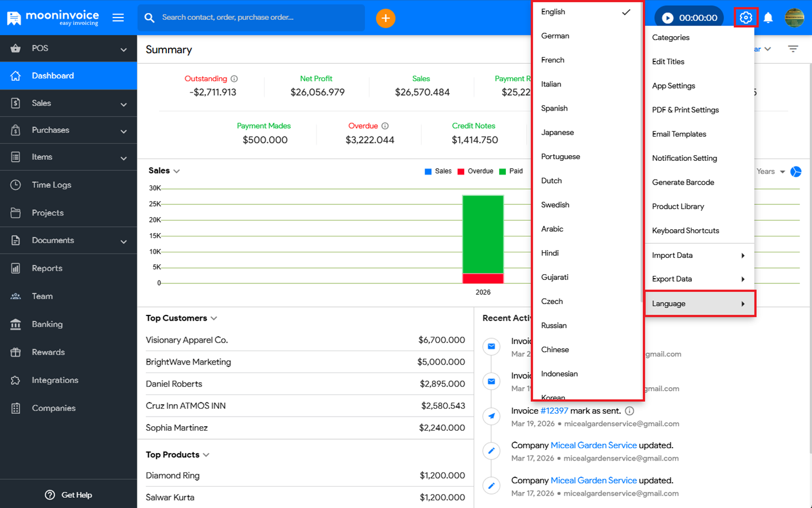This screenshot has width=812, height=508.
Task: Click the Get Help button
Action: coord(68,495)
